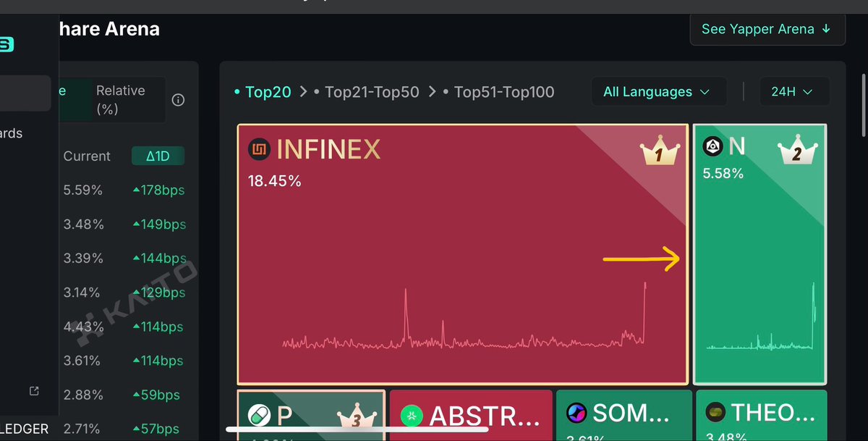This screenshot has height=441, width=868.
Task: Click the 129bps delta value
Action: [x=158, y=293]
